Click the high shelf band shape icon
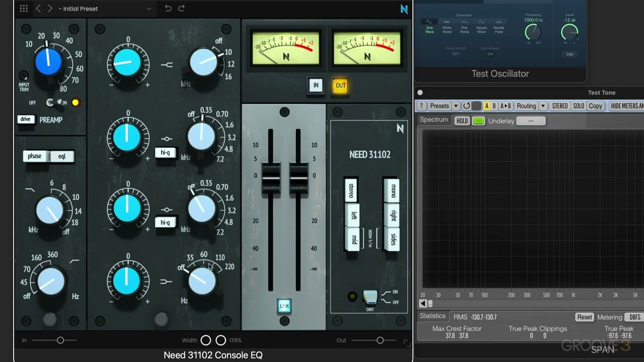 [167, 65]
